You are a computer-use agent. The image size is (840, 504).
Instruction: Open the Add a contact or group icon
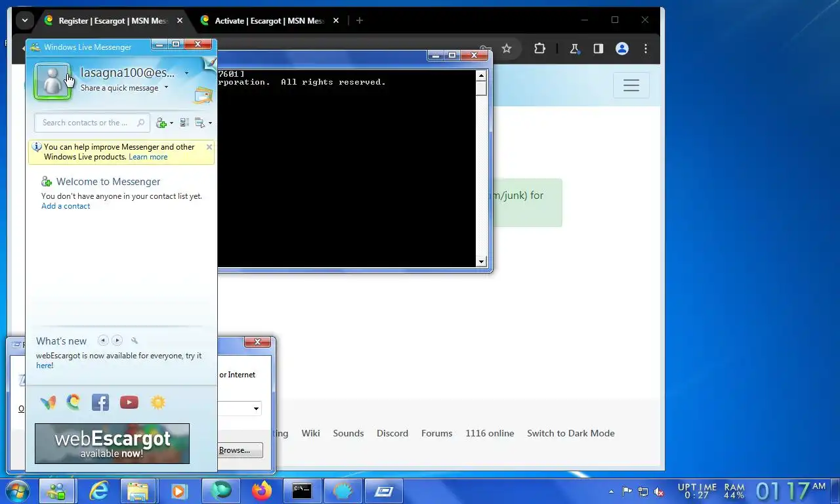161,123
